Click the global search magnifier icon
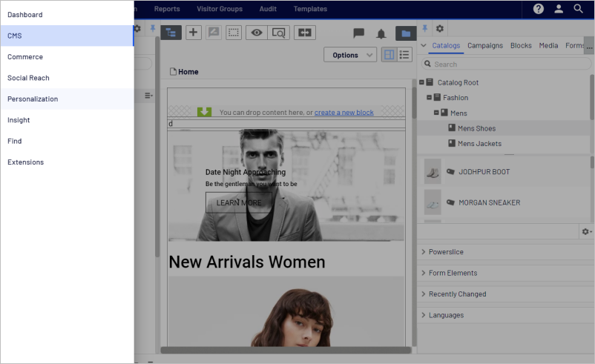 point(579,9)
